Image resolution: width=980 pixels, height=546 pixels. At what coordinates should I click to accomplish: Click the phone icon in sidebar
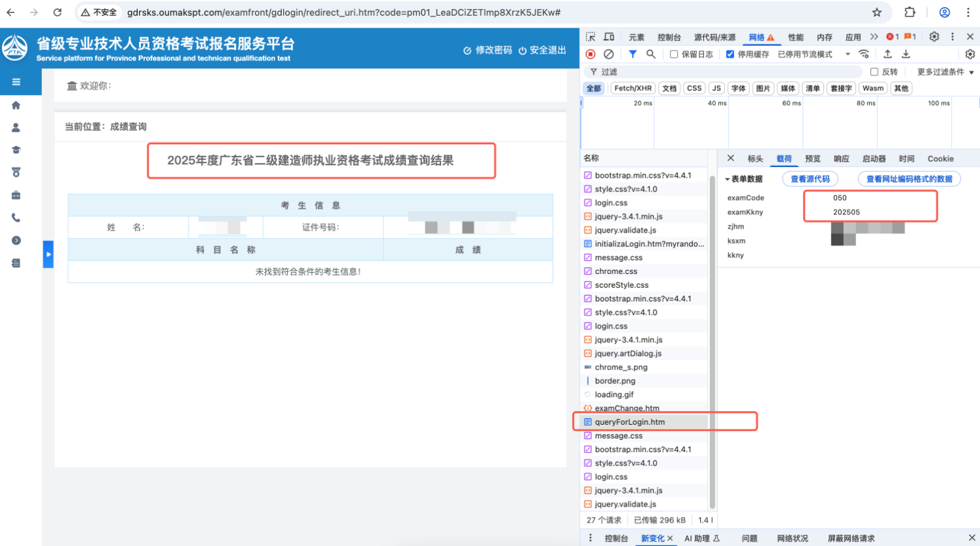pyautogui.click(x=16, y=218)
